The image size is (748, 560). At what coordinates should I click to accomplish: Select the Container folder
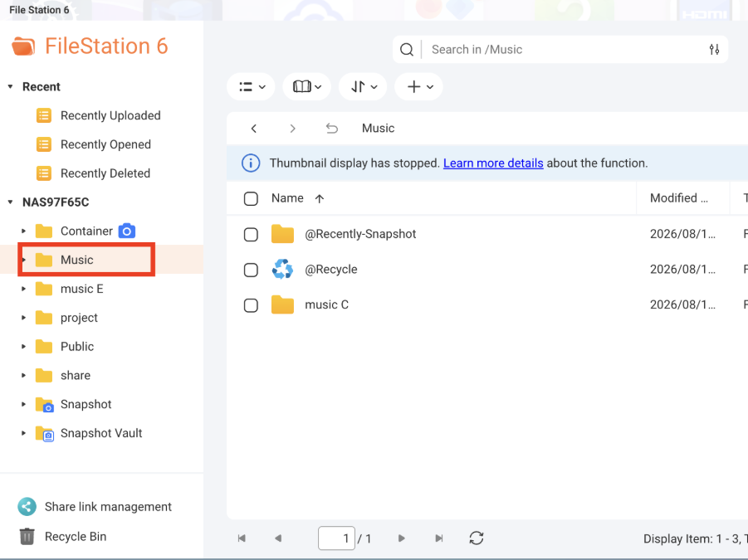(x=86, y=231)
